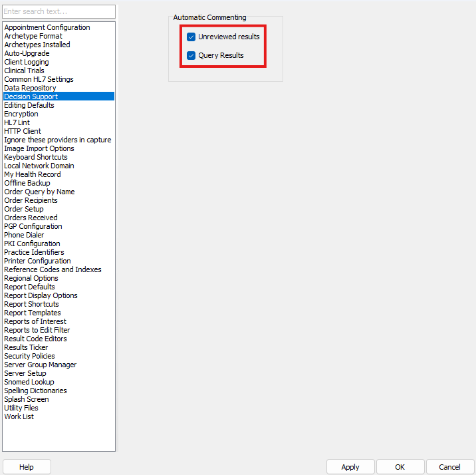Viewport: 476px width, 475px height.
Task: Select Appointment Configuration in the list
Action: pos(47,27)
